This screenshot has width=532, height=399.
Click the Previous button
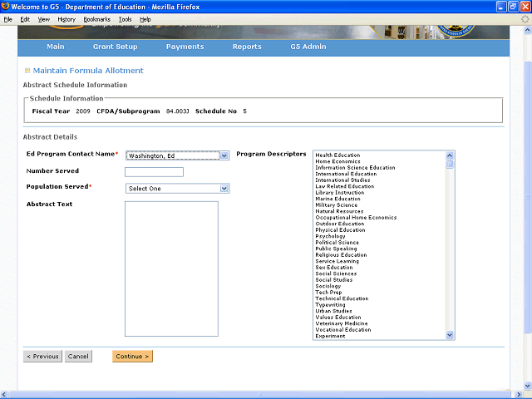pos(42,357)
